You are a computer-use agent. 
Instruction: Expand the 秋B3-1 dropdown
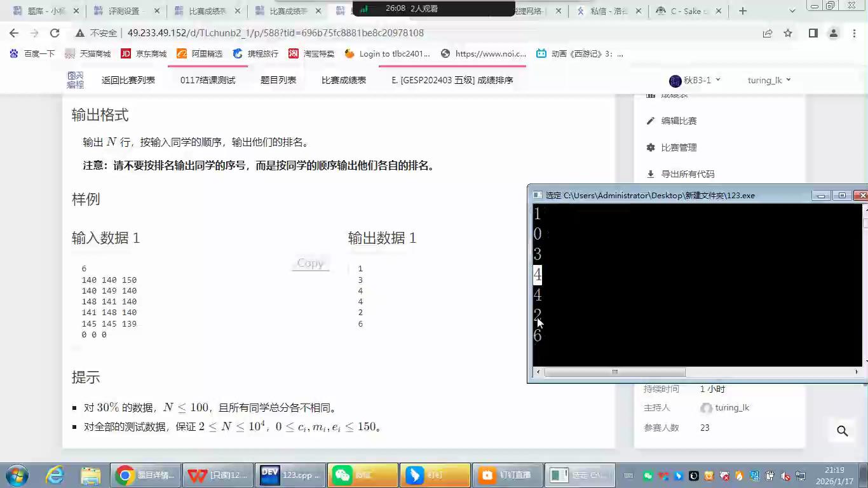[x=695, y=80]
